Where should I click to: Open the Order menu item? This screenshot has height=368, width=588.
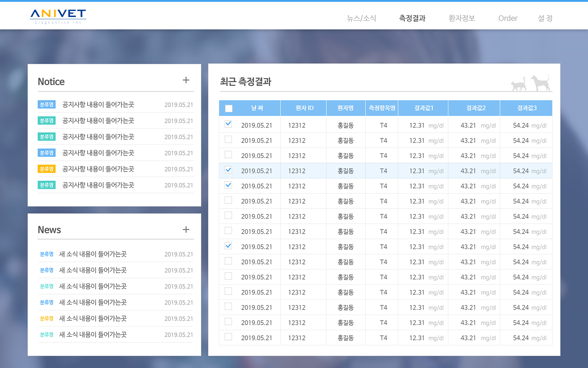point(508,18)
